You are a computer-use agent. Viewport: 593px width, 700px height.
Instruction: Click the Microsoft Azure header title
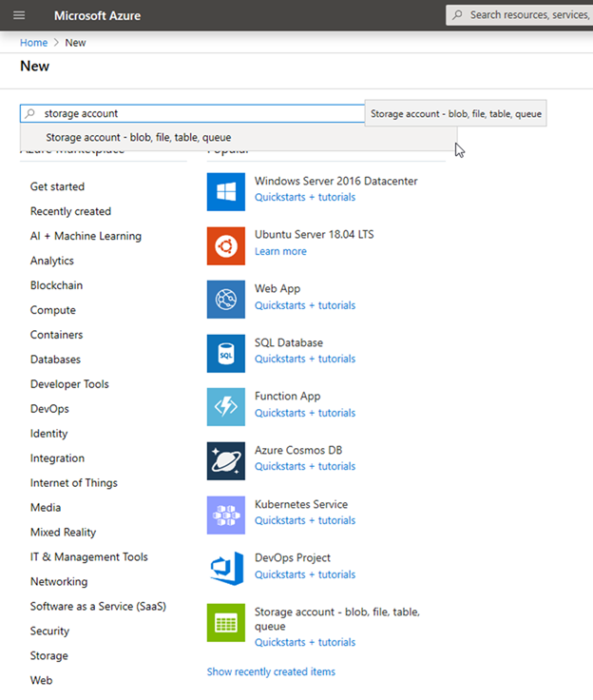(x=97, y=15)
